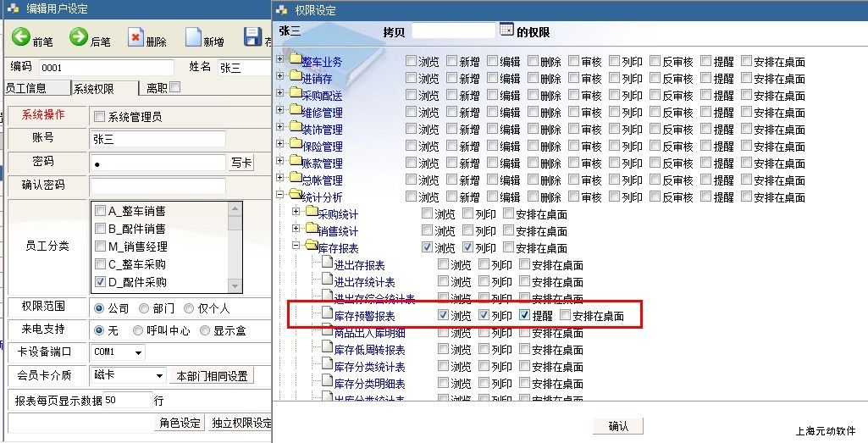Image resolution: width=868 pixels, height=443 pixels.
Task: Click the 库存预警报表 document icon
Action: tap(327, 315)
